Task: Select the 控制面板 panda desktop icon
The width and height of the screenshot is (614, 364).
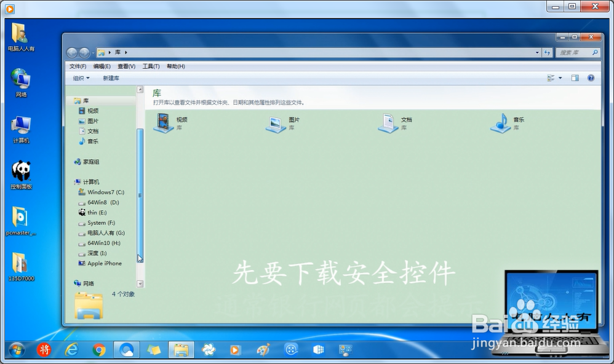Action: (21, 175)
